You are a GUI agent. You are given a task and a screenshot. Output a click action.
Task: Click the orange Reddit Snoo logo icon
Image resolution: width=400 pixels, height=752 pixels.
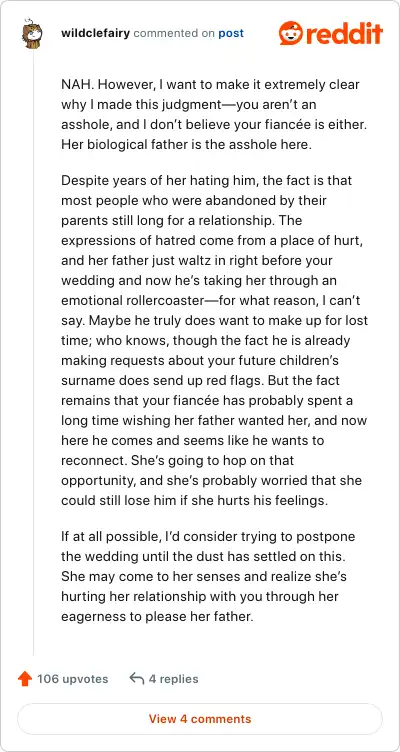tap(291, 33)
